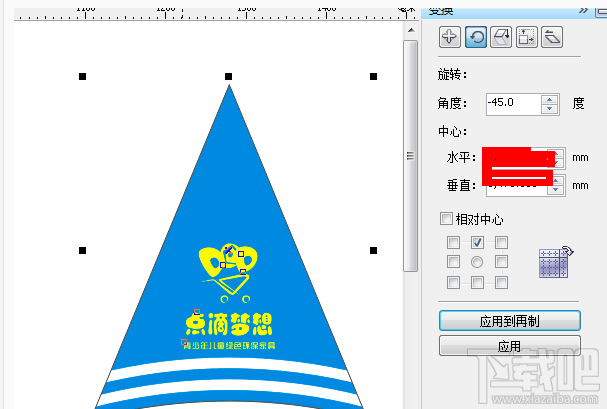This screenshot has width=607, height=409.
Task: Click the grid rotation preview icon
Action: pos(556,262)
